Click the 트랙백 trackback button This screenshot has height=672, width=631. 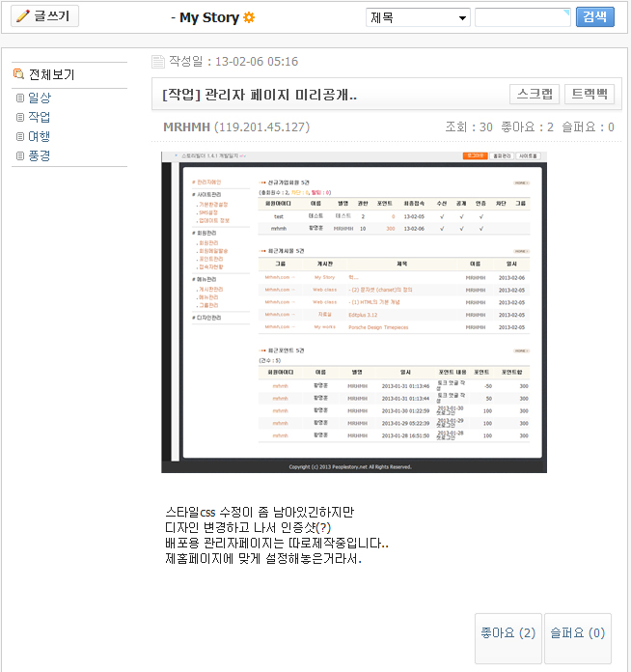[589, 94]
